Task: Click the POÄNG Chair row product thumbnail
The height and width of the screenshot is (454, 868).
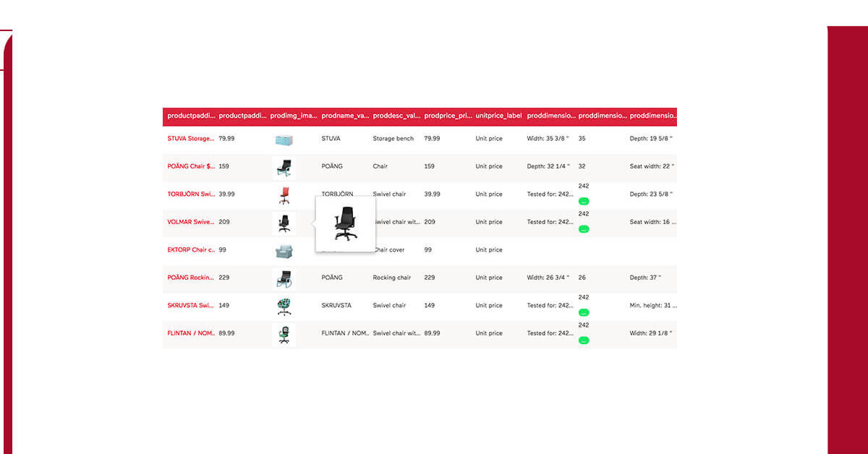Action: point(284,167)
